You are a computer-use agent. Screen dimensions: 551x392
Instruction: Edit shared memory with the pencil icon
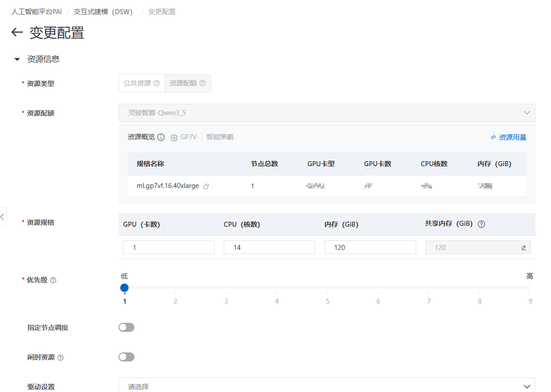pyautogui.click(x=524, y=248)
